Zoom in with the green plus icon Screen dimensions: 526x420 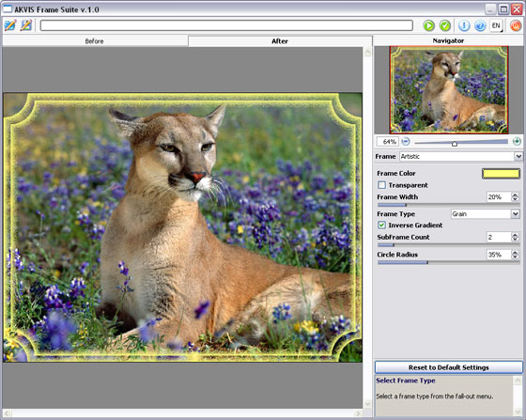517,141
